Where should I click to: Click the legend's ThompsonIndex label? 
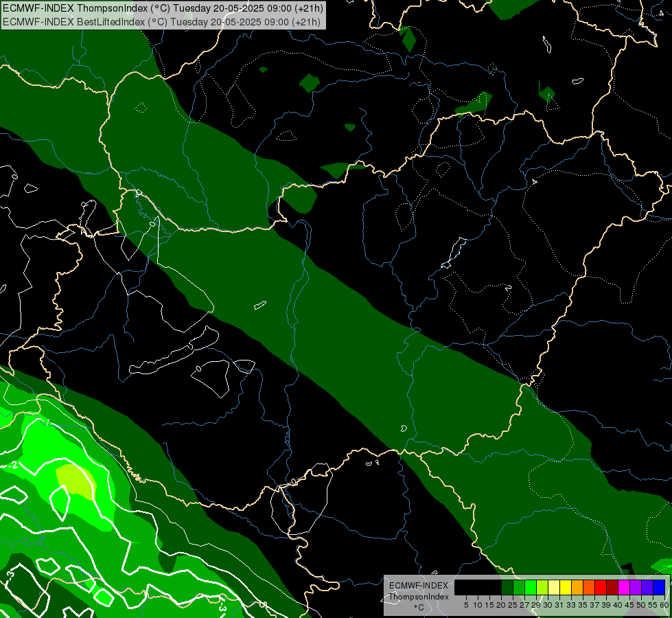point(419,597)
